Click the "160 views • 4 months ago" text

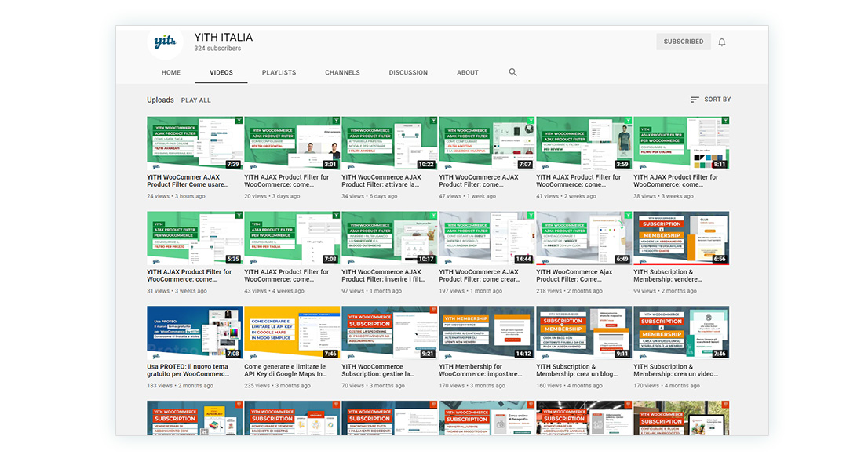click(570, 386)
